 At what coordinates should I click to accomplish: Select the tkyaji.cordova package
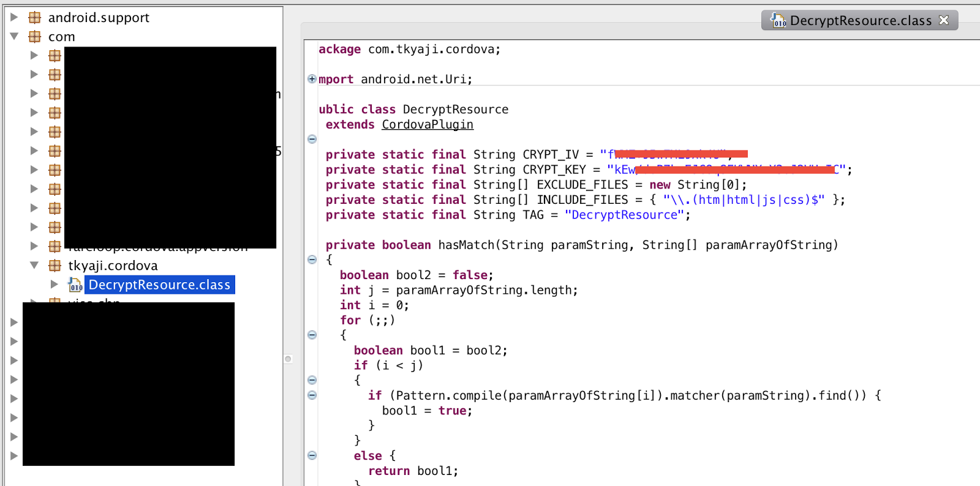113,266
